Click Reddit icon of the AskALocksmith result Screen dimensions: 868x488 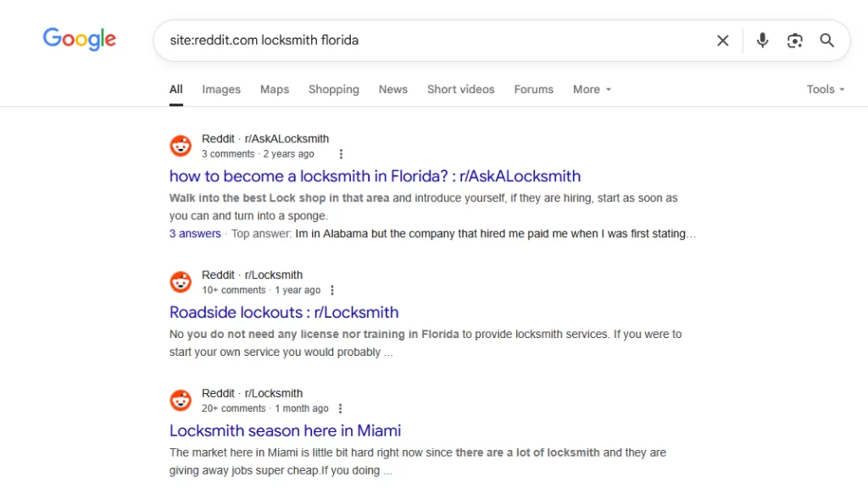181,146
